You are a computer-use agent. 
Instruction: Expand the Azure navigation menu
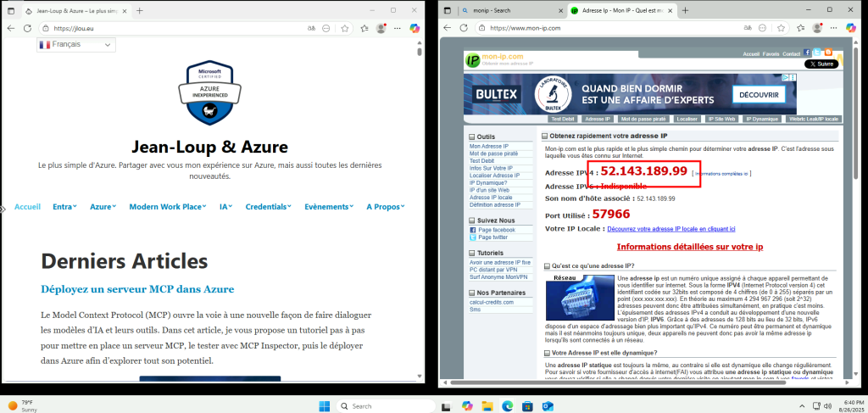tap(103, 207)
